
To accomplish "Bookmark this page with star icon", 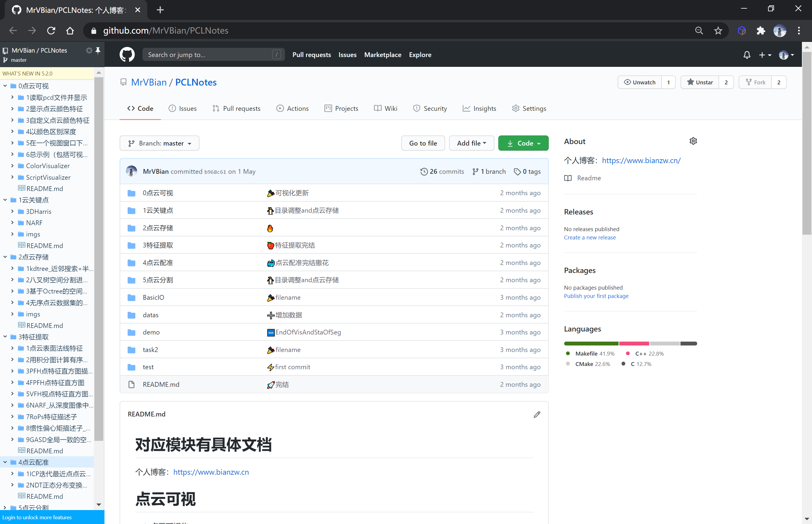I will tap(718, 31).
